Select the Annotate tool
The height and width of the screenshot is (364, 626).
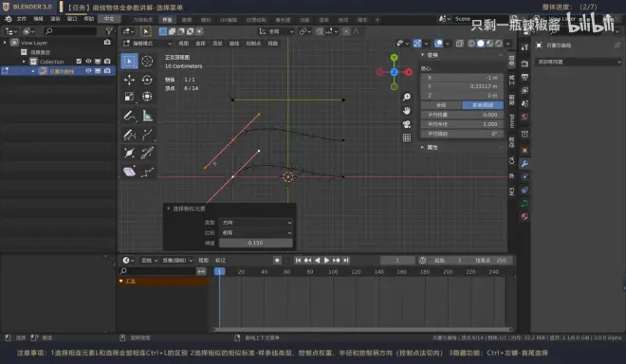(x=129, y=117)
